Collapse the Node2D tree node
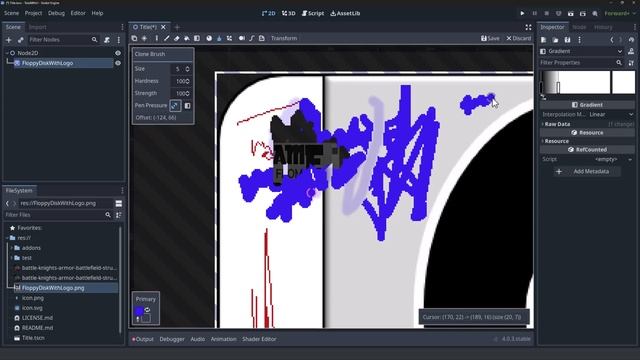 point(7,53)
